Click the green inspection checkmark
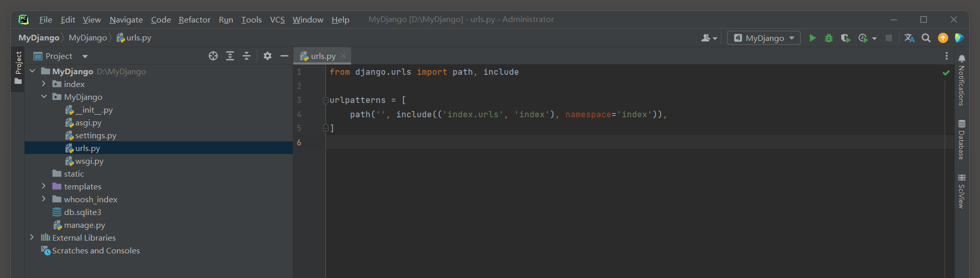Image resolution: width=980 pixels, height=278 pixels. click(946, 73)
